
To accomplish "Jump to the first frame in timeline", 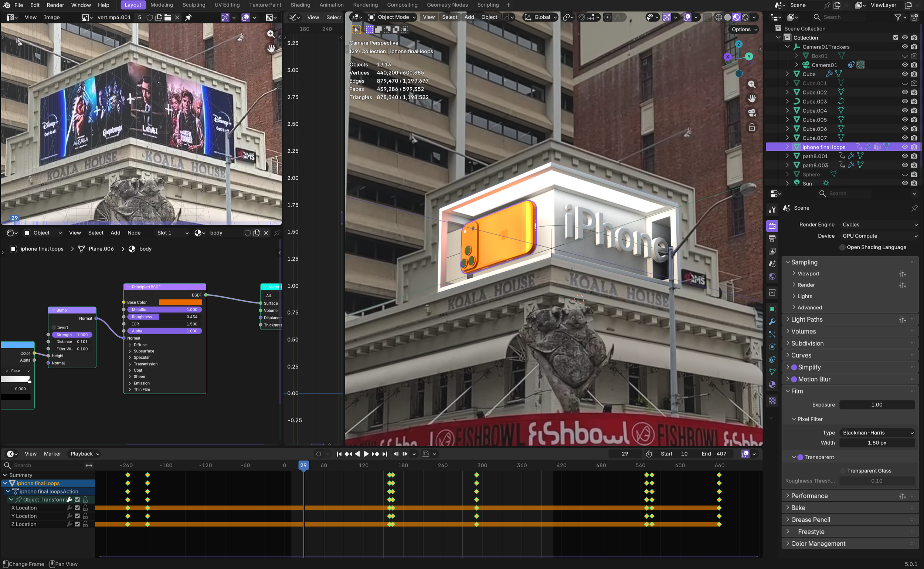I will (339, 454).
